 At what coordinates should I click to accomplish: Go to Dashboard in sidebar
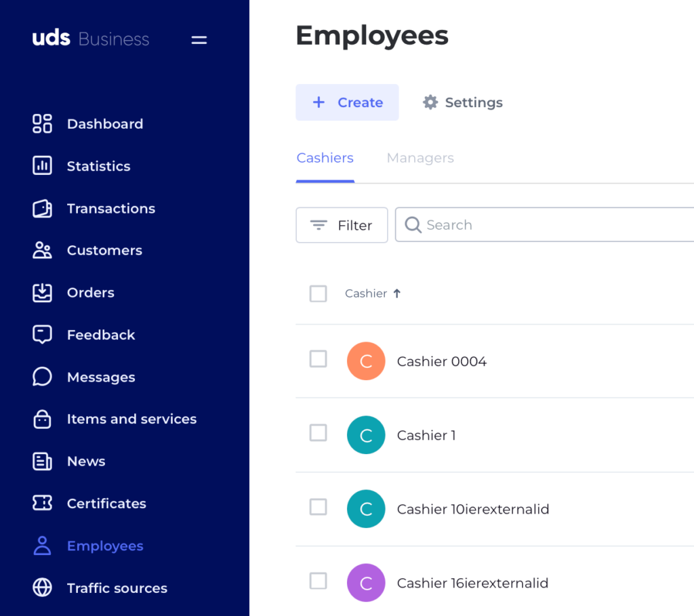pyautogui.click(x=105, y=124)
